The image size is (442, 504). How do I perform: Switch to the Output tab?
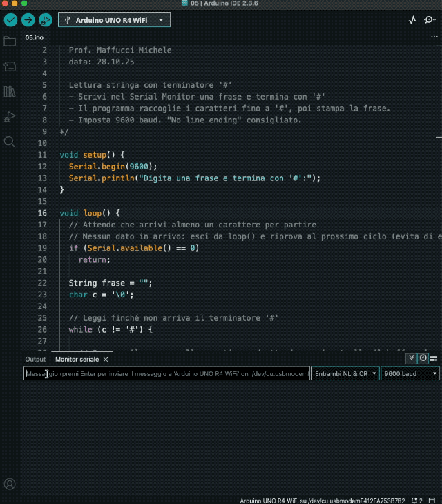pos(35,360)
